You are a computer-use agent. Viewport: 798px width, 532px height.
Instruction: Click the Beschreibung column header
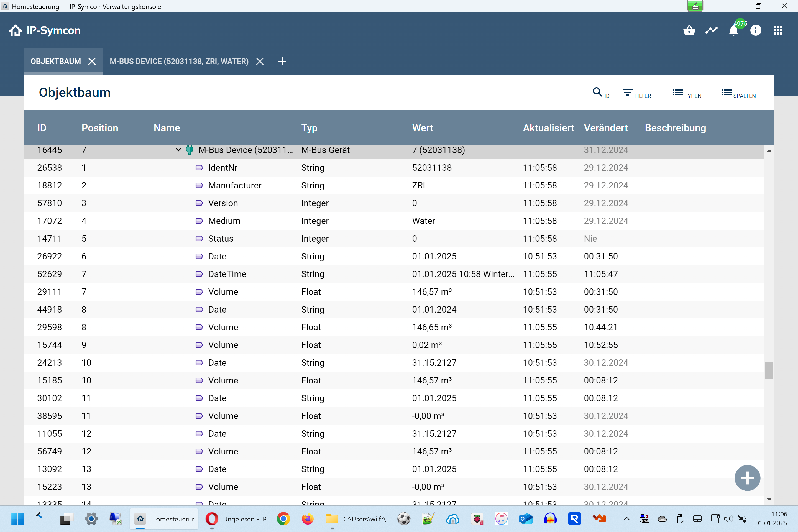[x=675, y=128]
